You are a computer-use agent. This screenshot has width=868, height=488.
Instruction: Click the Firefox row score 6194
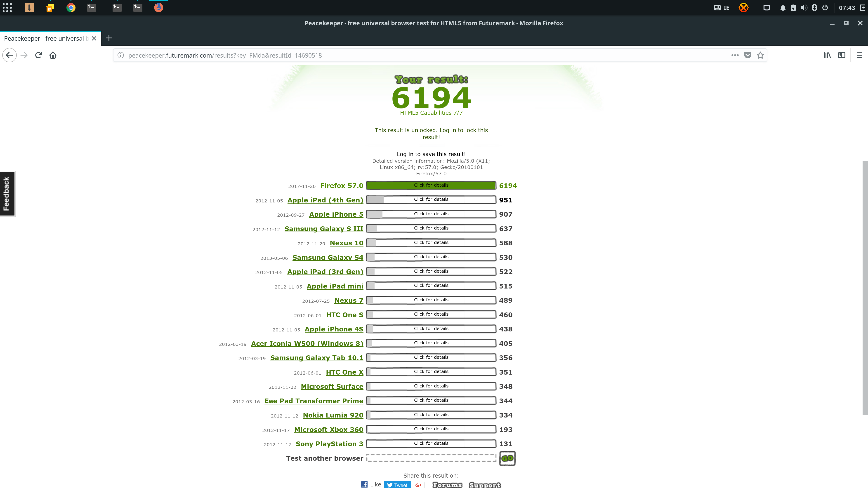[x=508, y=185]
